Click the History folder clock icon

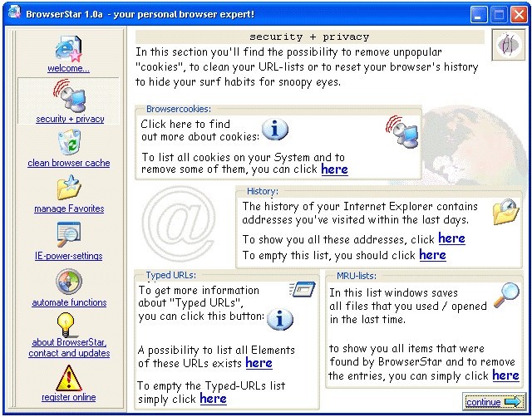[x=506, y=212]
